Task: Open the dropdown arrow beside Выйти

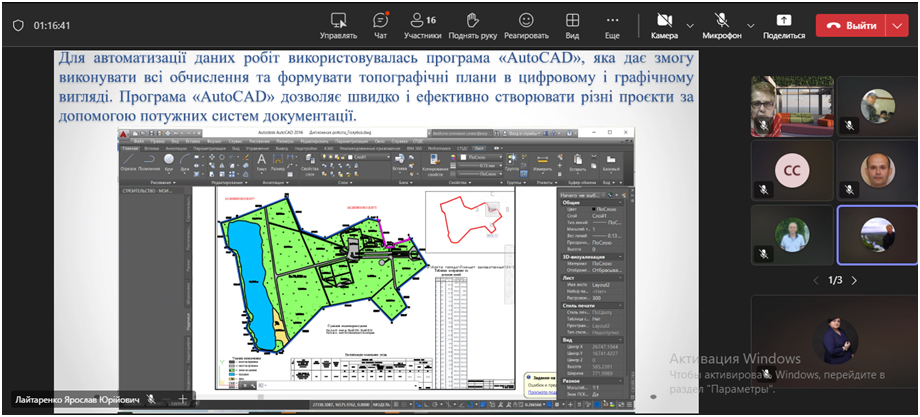Action: 896,25
